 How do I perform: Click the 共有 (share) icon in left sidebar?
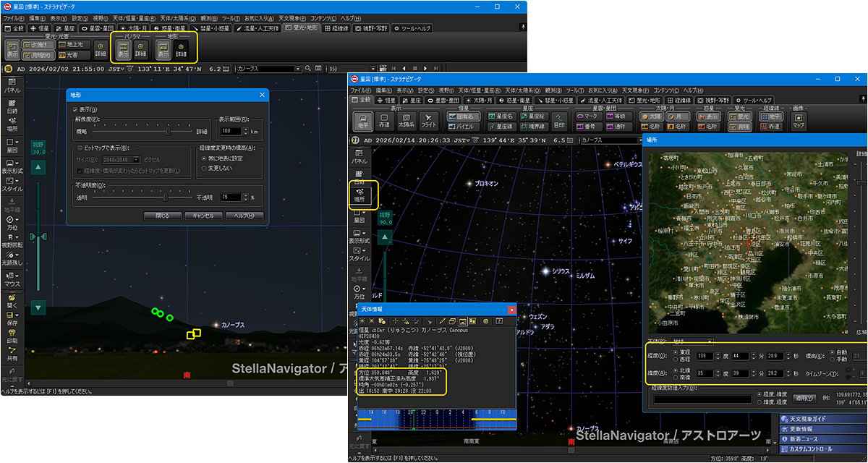12,354
